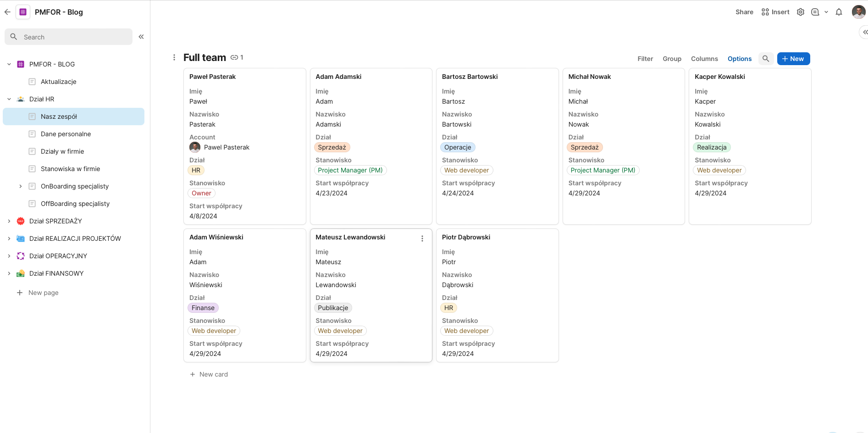Expand OnBoarding specjalisty page
The height and width of the screenshot is (433, 868).
click(21, 186)
